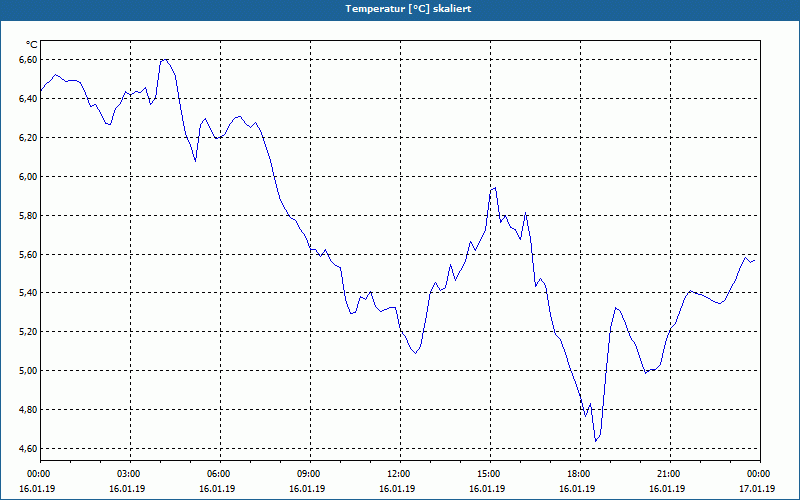The image size is (800, 500).
Task: Select the 17.01.19 date label
Action: (x=757, y=489)
